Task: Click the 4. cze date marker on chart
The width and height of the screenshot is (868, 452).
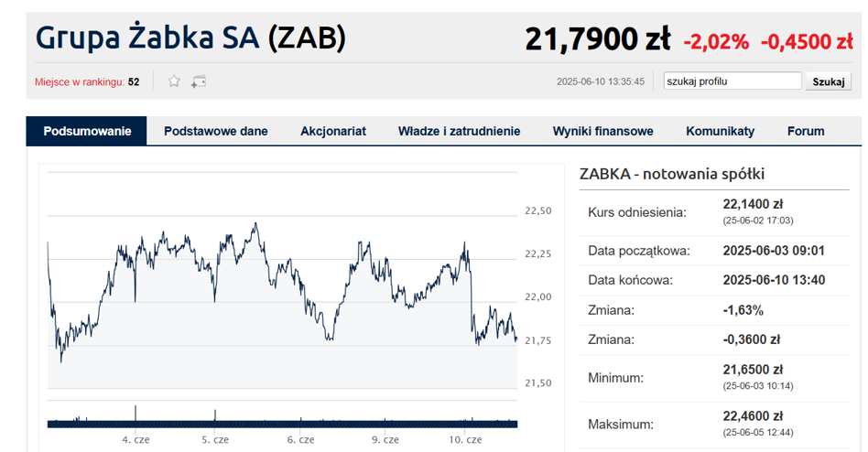Action: pyautogui.click(x=136, y=440)
